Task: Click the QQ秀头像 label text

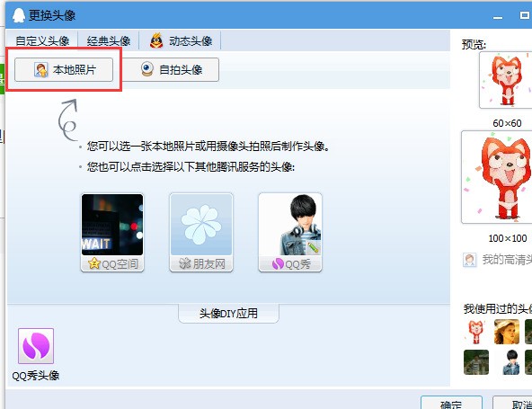Action: click(36, 376)
